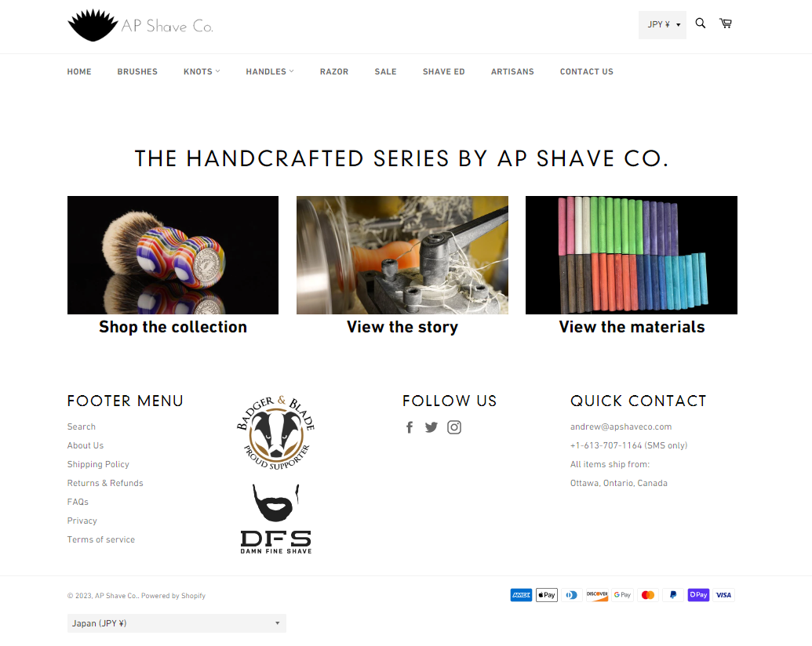Open the shopping cart icon
The height and width of the screenshot is (646, 812).
tap(726, 24)
